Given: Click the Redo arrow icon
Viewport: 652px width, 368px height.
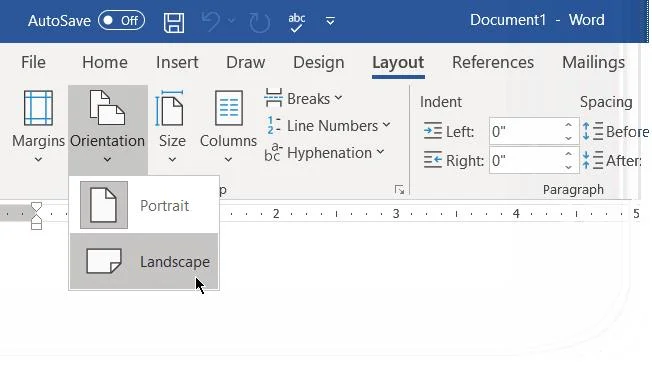Looking at the screenshot, I should (x=259, y=22).
